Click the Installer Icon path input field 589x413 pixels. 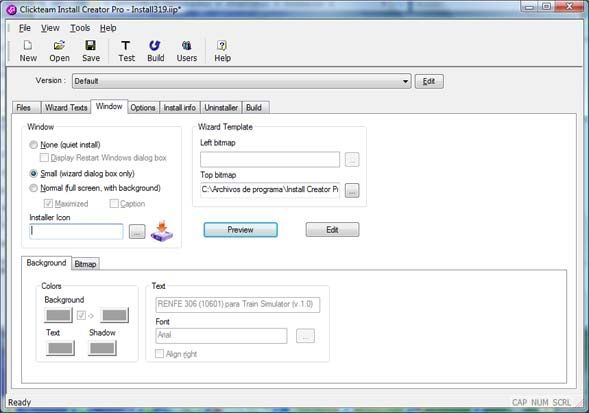point(76,231)
